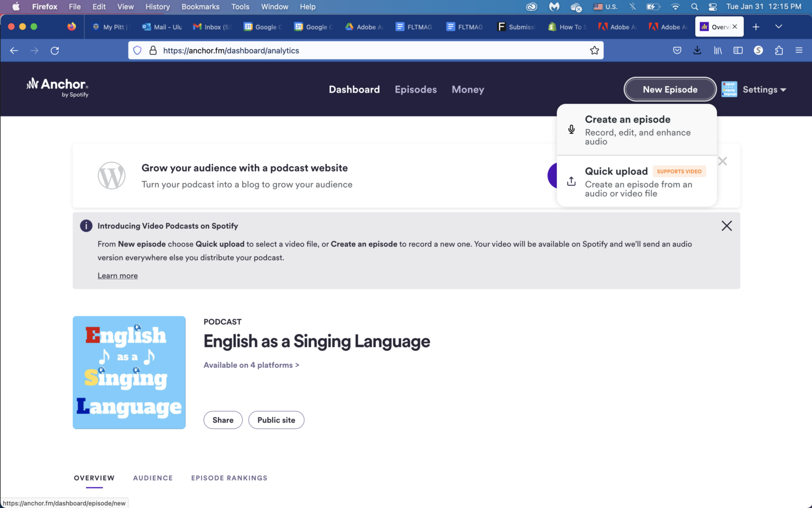The width and height of the screenshot is (812, 508).
Task: Toggle the Firefox sidebar view
Action: (x=738, y=50)
